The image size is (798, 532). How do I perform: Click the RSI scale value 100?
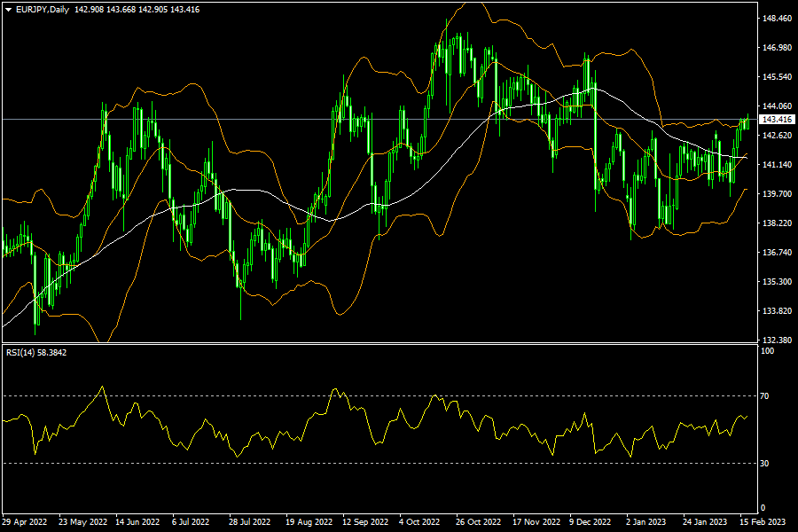[767, 351]
